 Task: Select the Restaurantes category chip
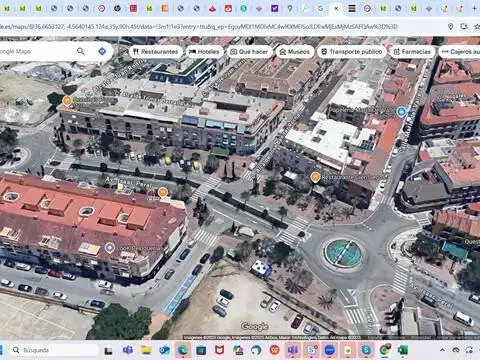(156, 52)
